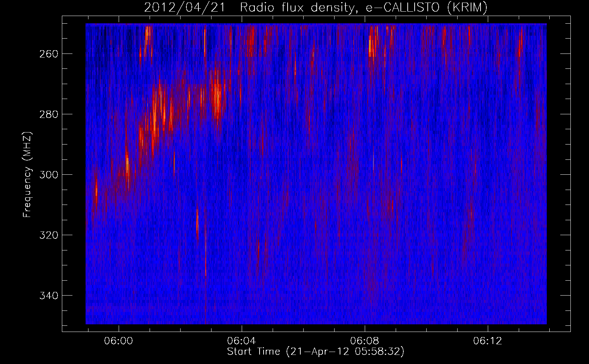Screen dimensions: 589x364
Task: Click the 06:12 time tick label
Action: pyautogui.click(x=487, y=341)
